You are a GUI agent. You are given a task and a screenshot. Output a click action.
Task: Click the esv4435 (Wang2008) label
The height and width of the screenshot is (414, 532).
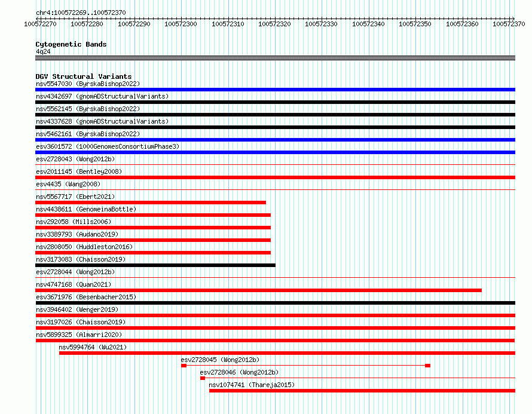pyautogui.click(x=68, y=184)
